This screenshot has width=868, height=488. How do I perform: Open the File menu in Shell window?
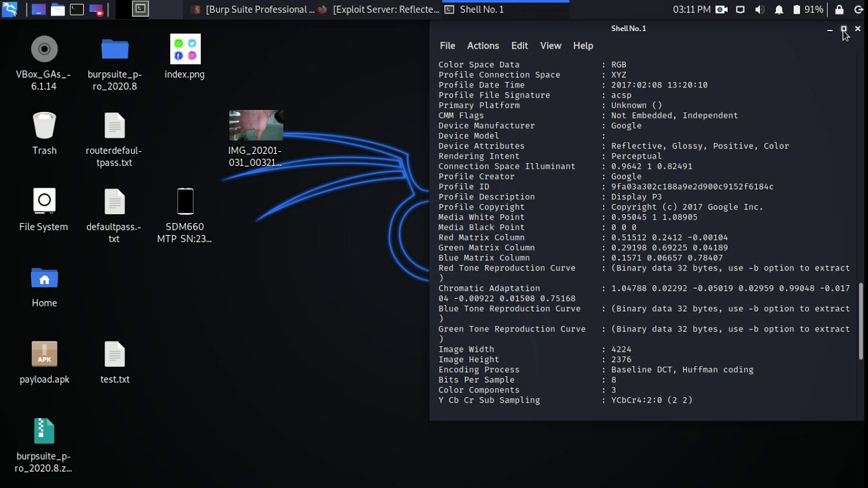448,45
